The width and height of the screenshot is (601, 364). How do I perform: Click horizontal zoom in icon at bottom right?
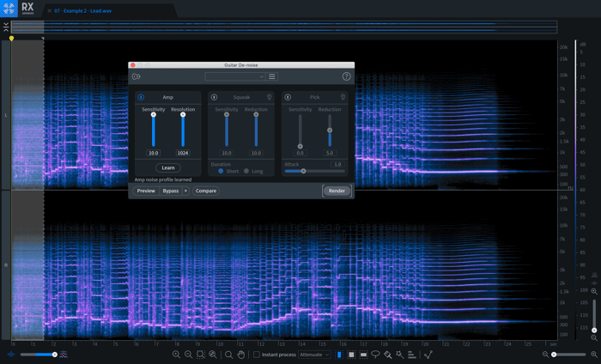(594, 355)
